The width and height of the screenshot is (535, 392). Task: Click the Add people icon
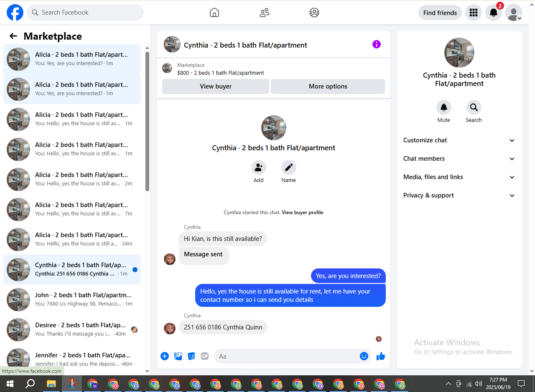(259, 167)
